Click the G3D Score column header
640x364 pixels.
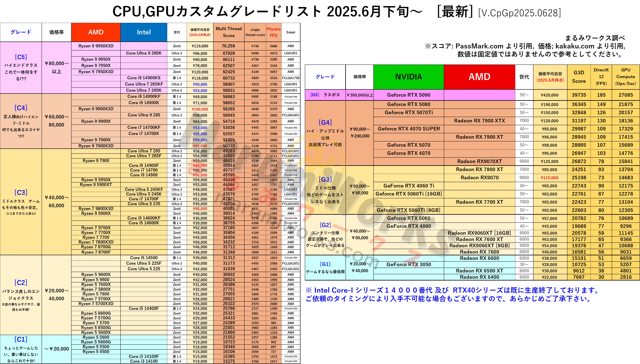(579, 77)
